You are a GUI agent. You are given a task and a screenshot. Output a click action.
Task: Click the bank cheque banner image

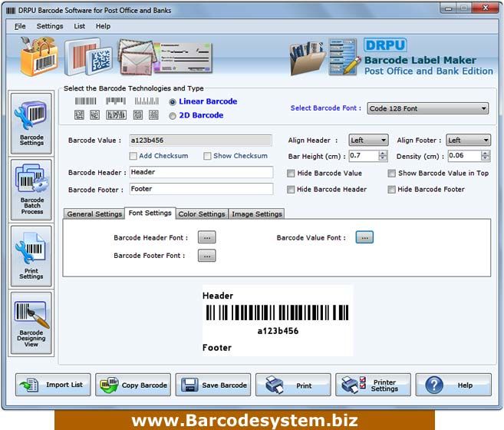(x=184, y=58)
